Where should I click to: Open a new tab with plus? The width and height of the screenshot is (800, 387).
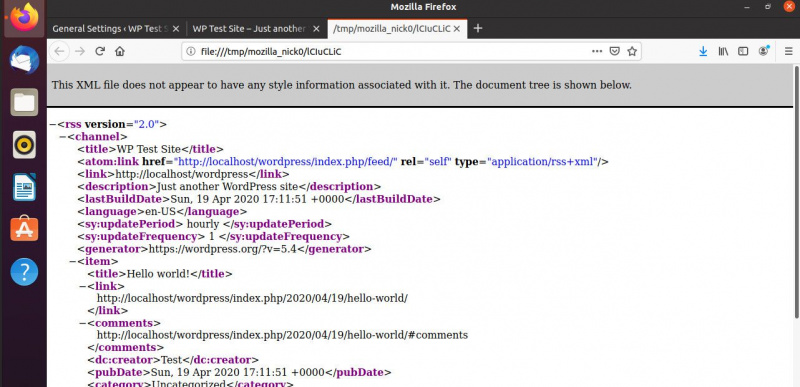[478, 29]
